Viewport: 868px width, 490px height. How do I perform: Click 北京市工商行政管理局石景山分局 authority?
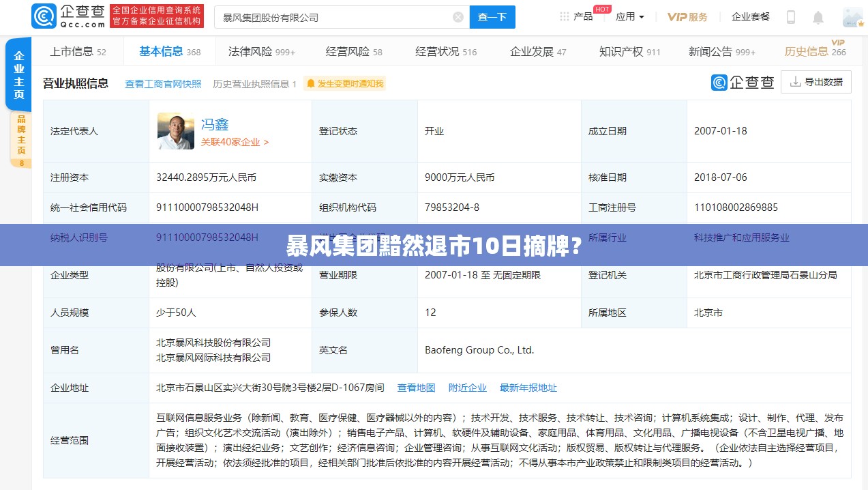[x=766, y=275]
